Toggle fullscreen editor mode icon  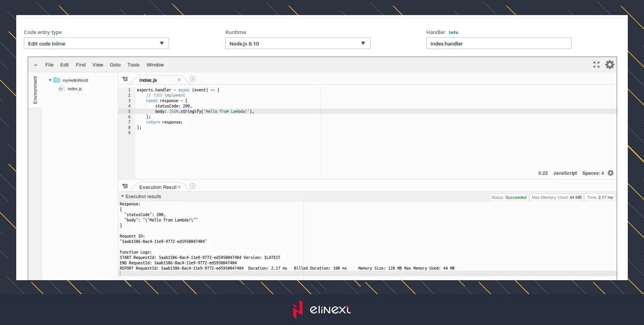[596, 65]
